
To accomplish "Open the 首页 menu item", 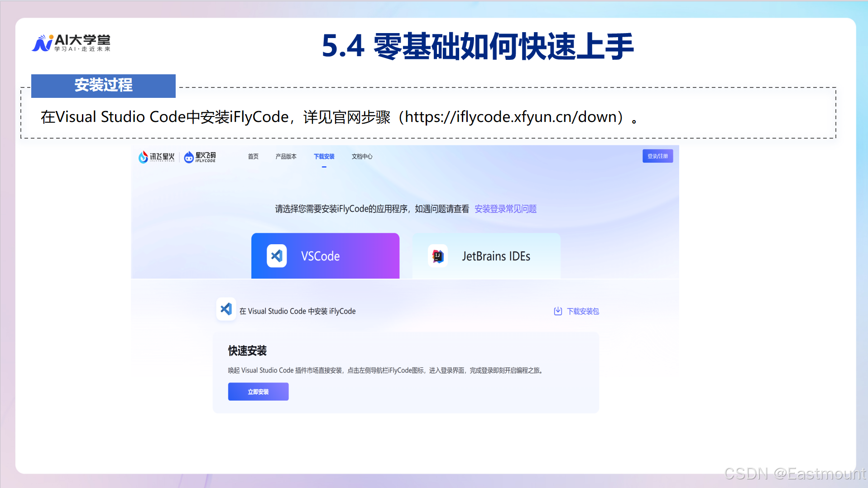I will tap(253, 156).
